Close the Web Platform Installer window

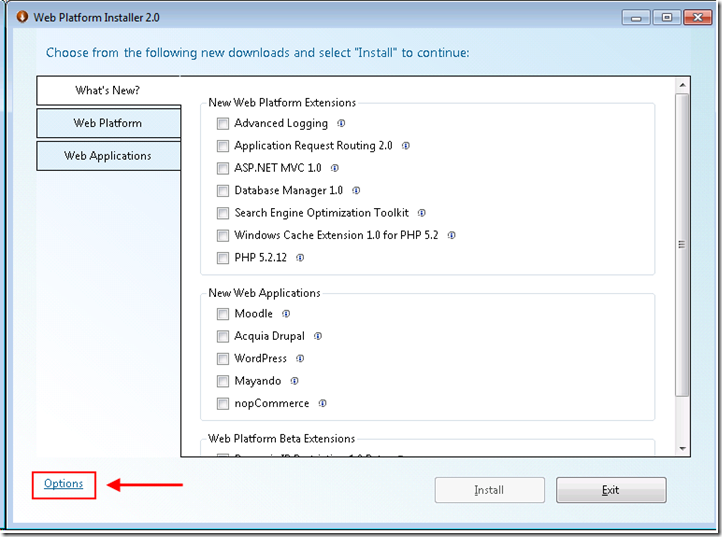(x=698, y=18)
